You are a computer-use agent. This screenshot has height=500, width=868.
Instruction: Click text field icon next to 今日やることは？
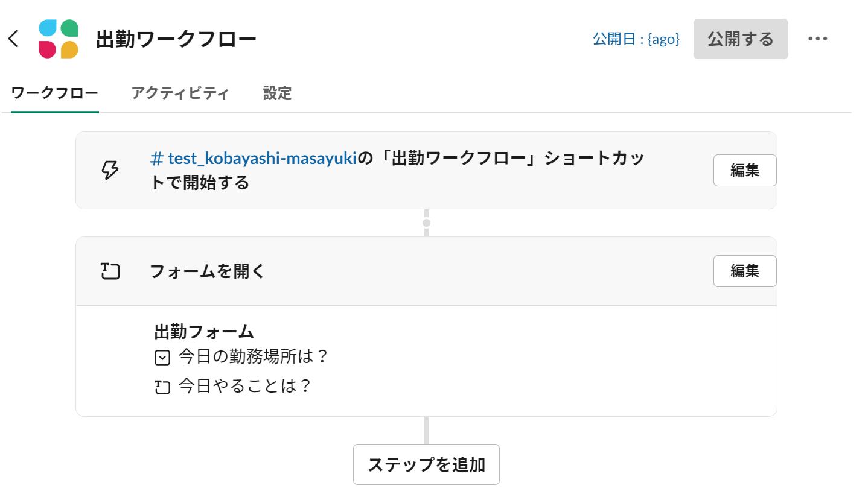[162, 387]
